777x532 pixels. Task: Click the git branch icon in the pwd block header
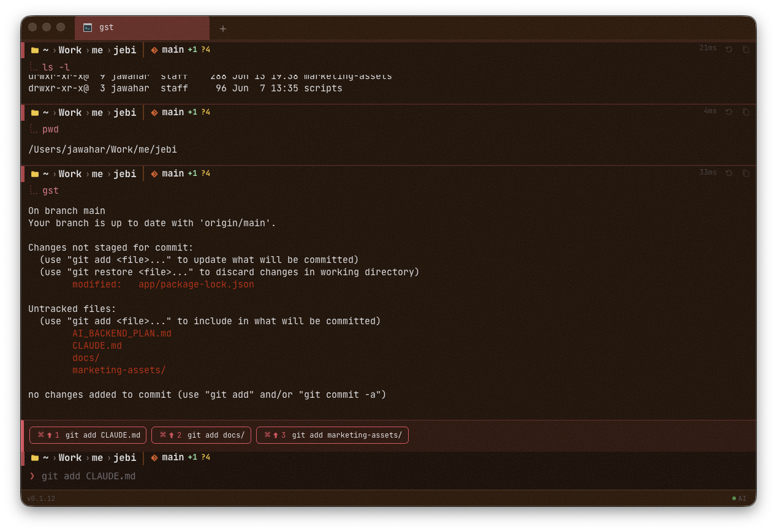(154, 113)
